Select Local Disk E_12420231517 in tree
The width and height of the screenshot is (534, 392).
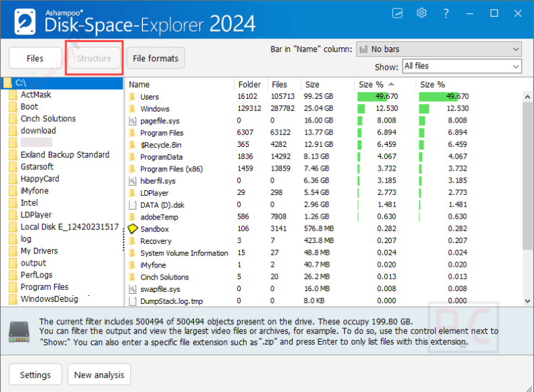70,227
